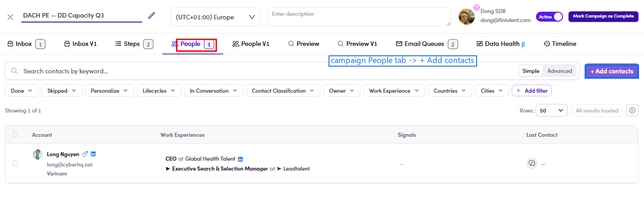Viewport: 644px width, 207px height.
Task: Click the Global Health Talent company name
Action: [210, 159]
